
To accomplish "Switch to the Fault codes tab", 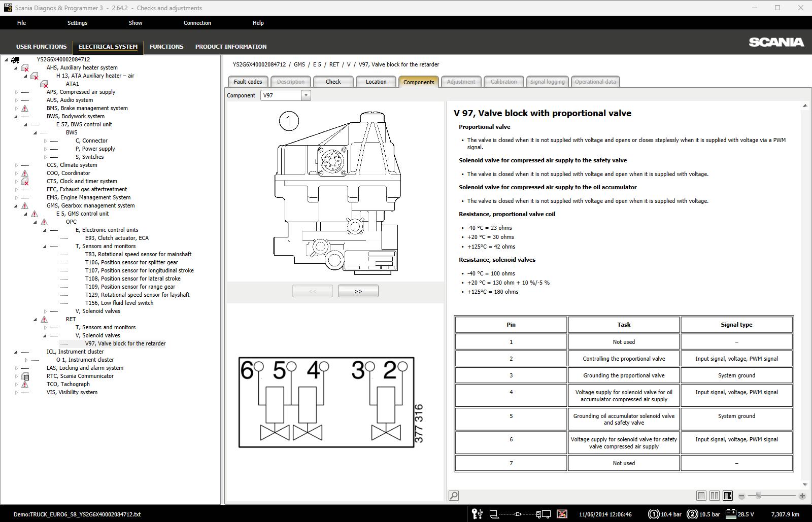I will tap(248, 82).
